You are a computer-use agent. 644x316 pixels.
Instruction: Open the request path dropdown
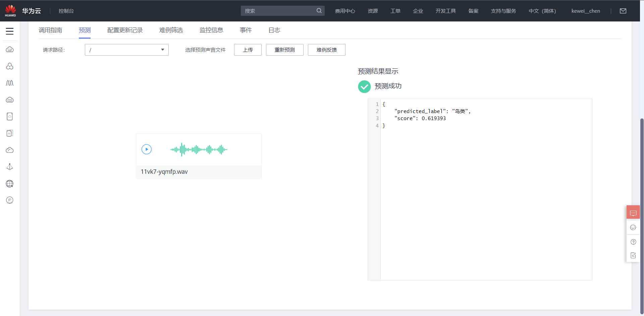[127, 50]
